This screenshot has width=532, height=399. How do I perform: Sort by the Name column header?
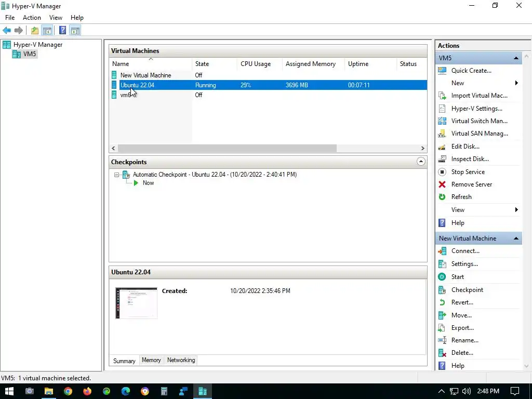(151, 64)
